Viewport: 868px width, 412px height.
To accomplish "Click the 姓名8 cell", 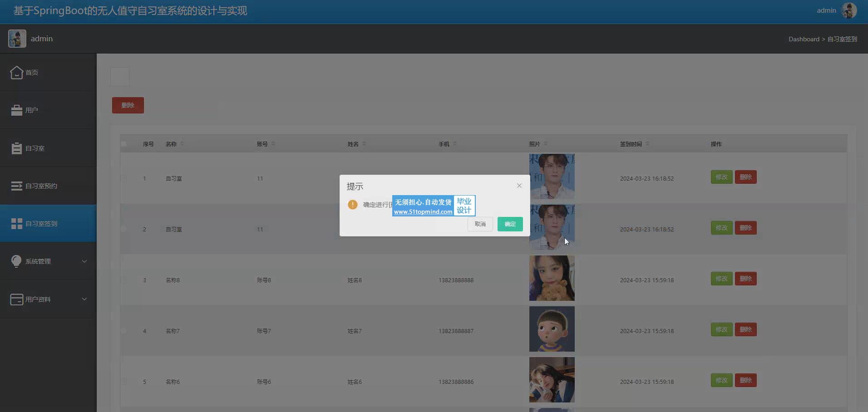I will point(355,280).
